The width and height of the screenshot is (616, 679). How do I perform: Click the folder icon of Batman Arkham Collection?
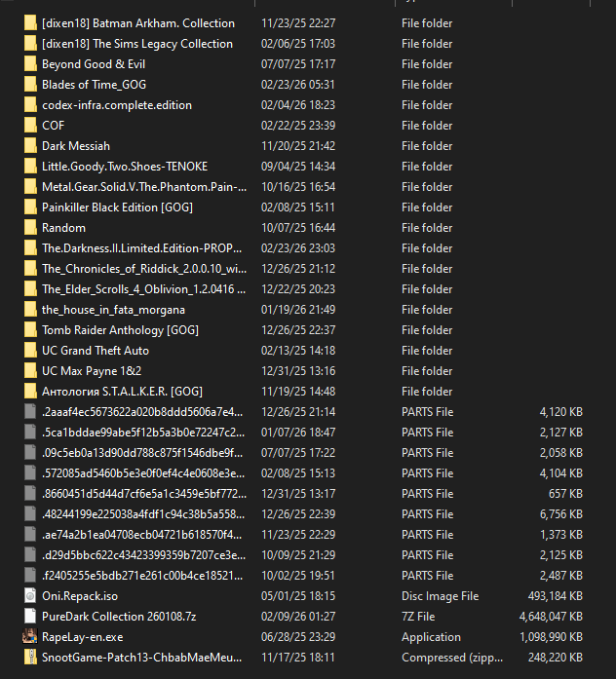30,23
